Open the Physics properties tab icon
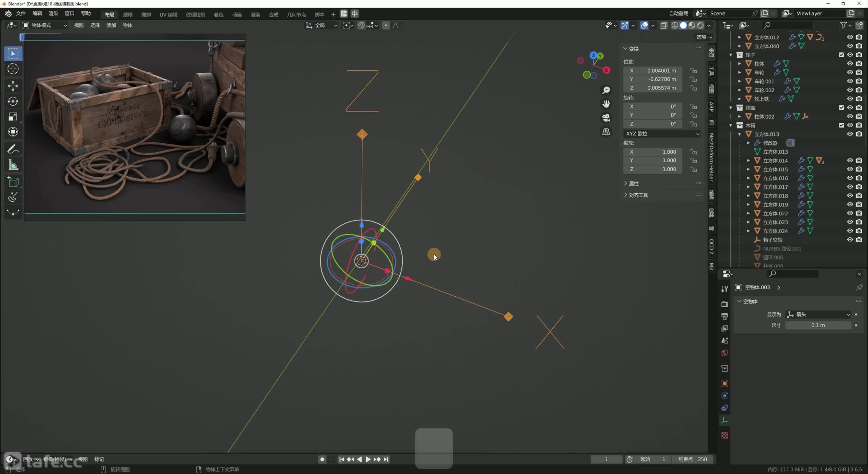This screenshot has height=474, width=868. [x=725, y=396]
